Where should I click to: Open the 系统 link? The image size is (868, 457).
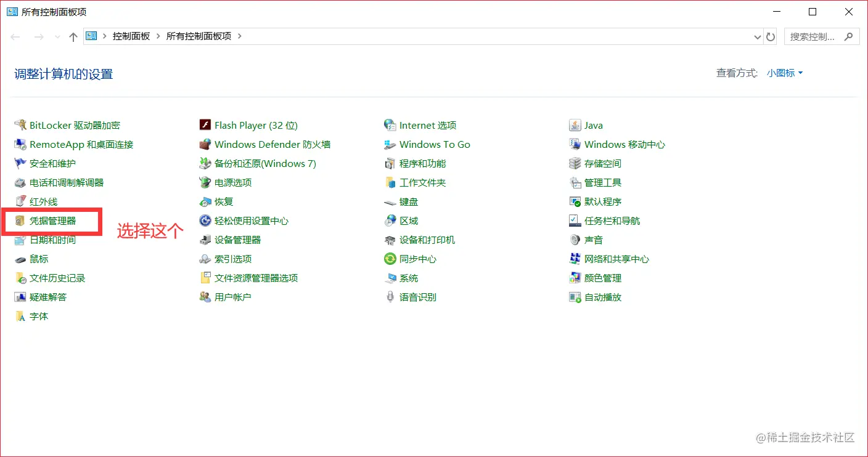point(409,278)
